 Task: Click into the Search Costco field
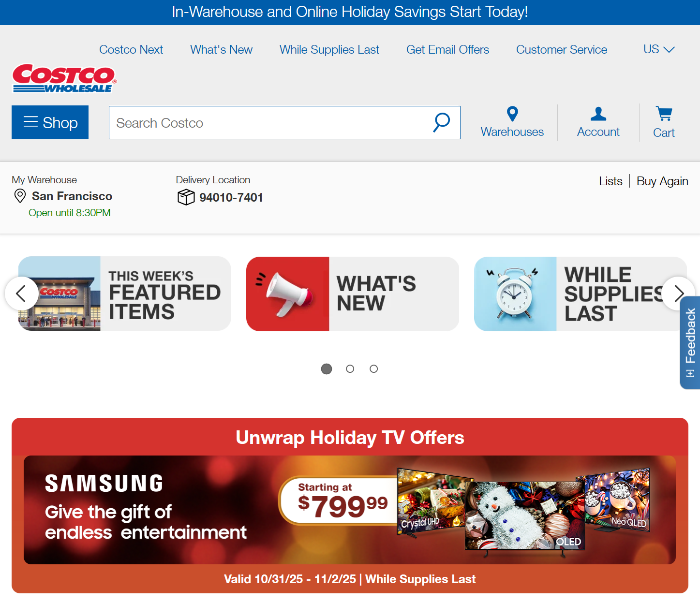[271, 123]
